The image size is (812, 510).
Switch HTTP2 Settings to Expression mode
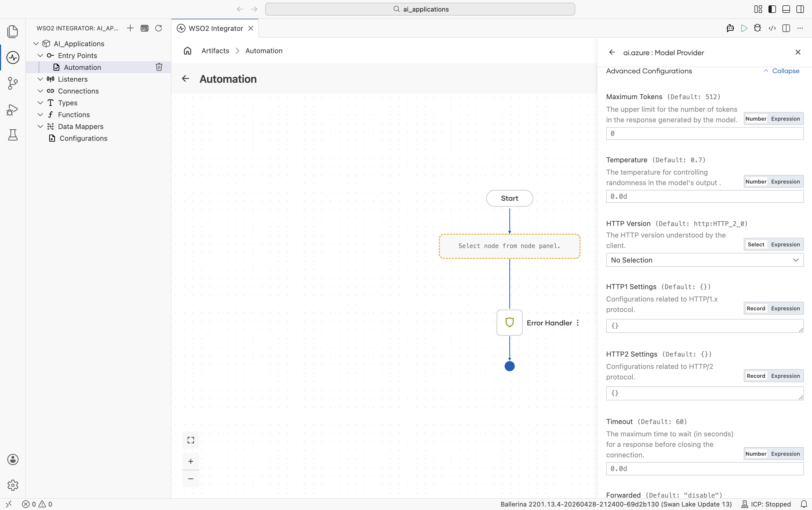click(x=785, y=376)
